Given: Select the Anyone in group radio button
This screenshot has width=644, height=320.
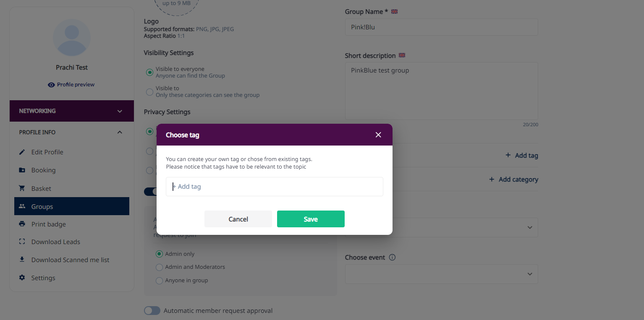Looking at the screenshot, I should point(159,281).
